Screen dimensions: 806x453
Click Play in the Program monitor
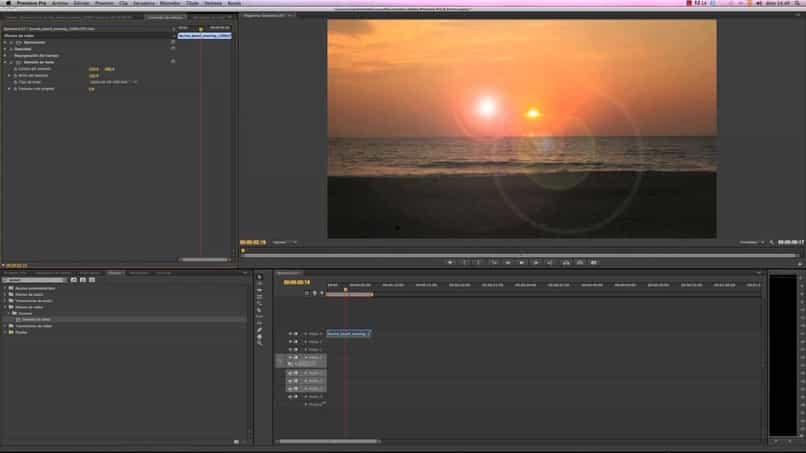pyautogui.click(x=522, y=263)
